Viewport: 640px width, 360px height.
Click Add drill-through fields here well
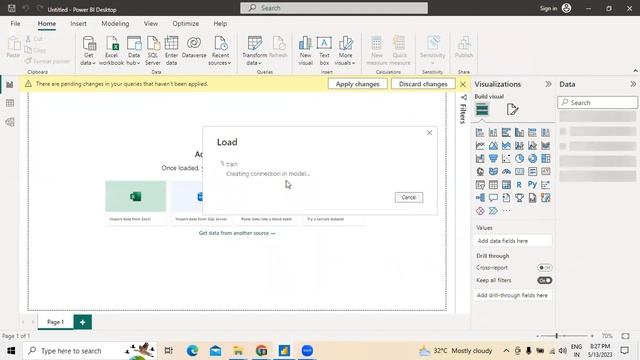click(x=513, y=295)
